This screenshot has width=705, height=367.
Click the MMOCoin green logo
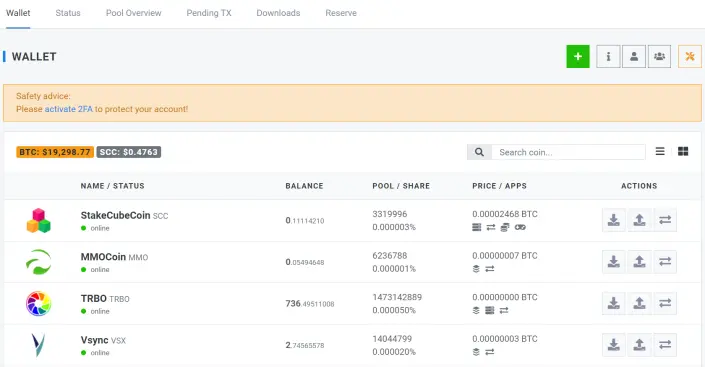[39, 262]
